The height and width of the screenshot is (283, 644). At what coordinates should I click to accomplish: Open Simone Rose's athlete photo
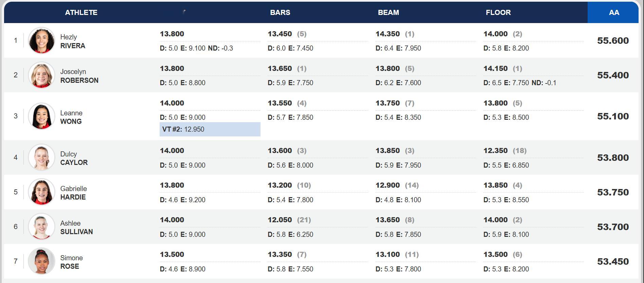(x=41, y=261)
